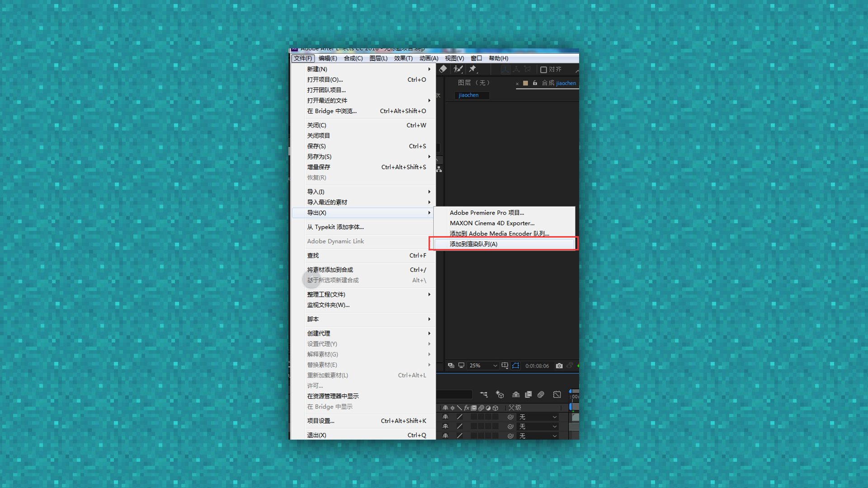Image resolution: width=868 pixels, height=488 pixels.
Task: Choose Adobe Premiere Pro 项目... export option
Action: coord(504,213)
